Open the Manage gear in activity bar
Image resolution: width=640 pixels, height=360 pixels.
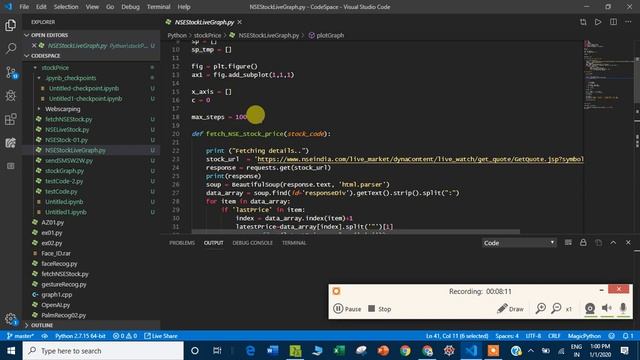[x=11, y=319]
